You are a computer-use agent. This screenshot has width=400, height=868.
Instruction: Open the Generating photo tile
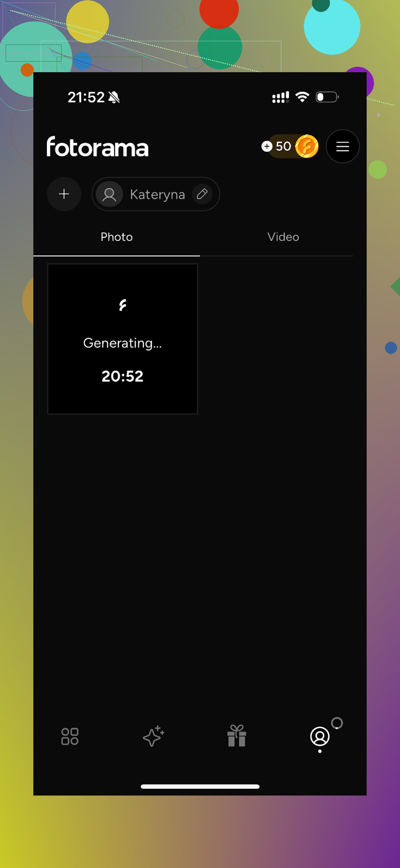tap(123, 339)
